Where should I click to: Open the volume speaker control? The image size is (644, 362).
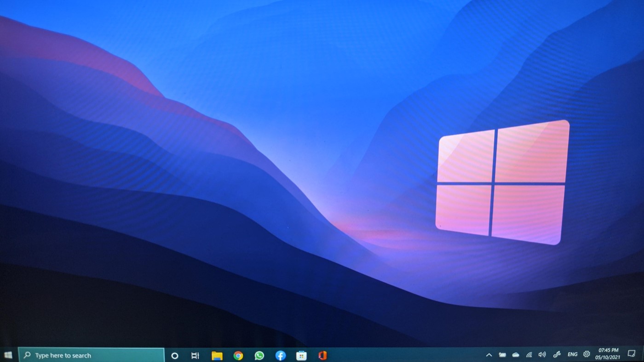pyautogui.click(x=542, y=355)
